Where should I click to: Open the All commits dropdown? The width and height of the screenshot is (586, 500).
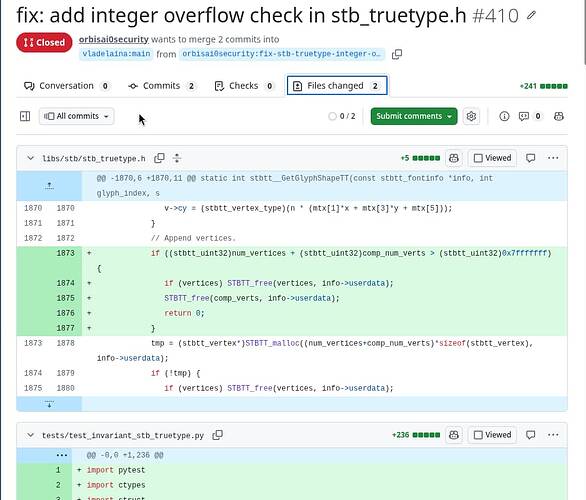[77, 116]
